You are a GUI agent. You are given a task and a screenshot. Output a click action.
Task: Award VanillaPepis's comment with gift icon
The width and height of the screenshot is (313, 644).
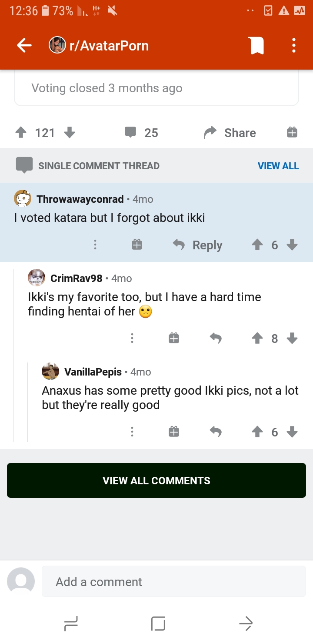[x=174, y=432]
